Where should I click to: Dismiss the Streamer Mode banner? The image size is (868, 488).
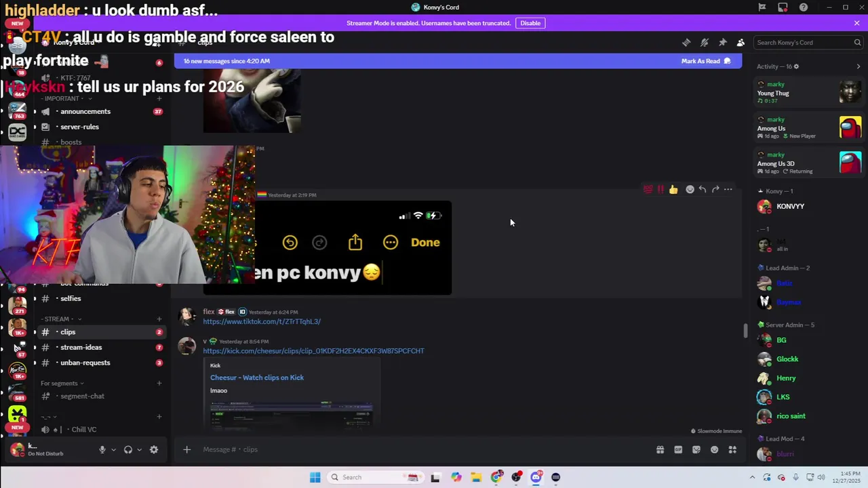856,23
